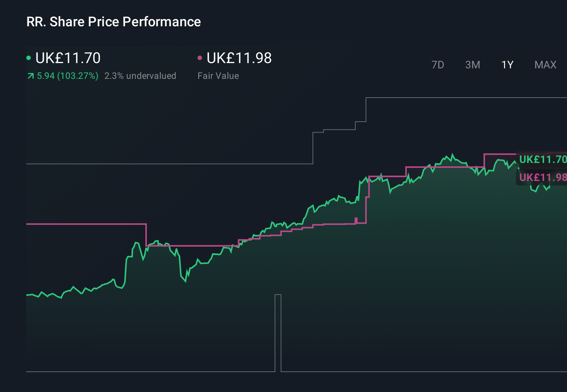Expand details for 2.3% undervalued

point(141,76)
